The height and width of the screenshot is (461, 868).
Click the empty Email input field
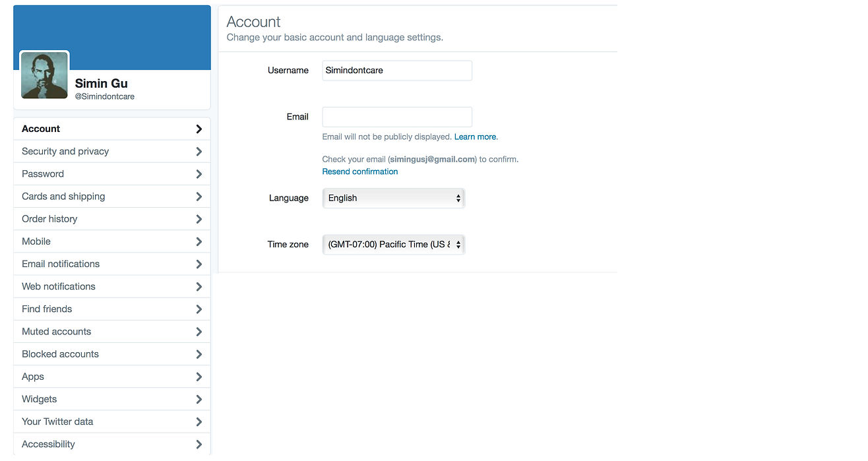[x=397, y=117]
